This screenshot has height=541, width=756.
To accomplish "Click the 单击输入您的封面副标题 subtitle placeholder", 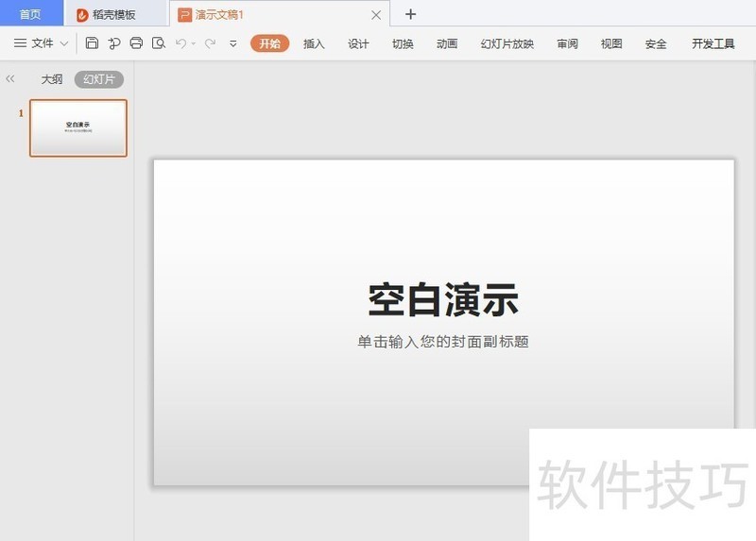I will [443, 342].
